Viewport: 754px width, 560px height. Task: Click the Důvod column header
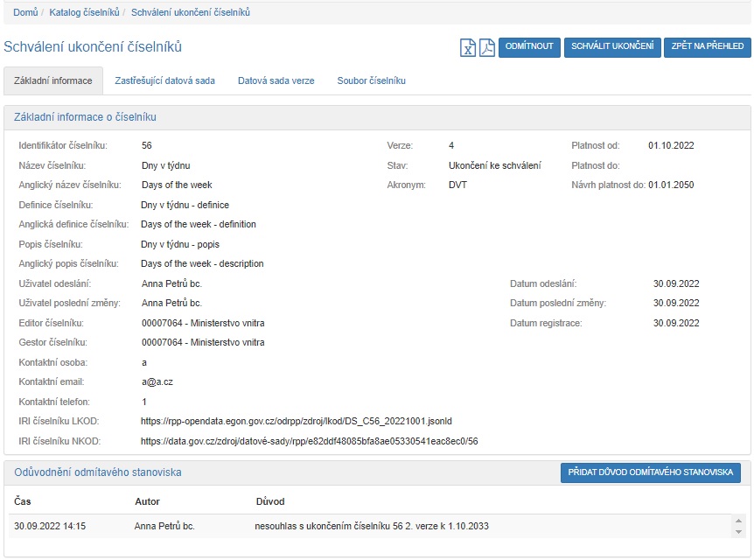click(x=269, y=501)
